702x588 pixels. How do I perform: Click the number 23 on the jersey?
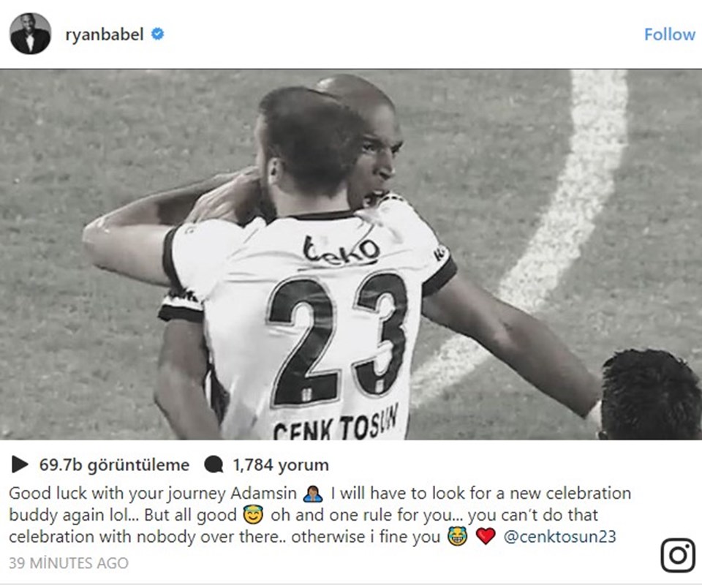click(338, 339)
